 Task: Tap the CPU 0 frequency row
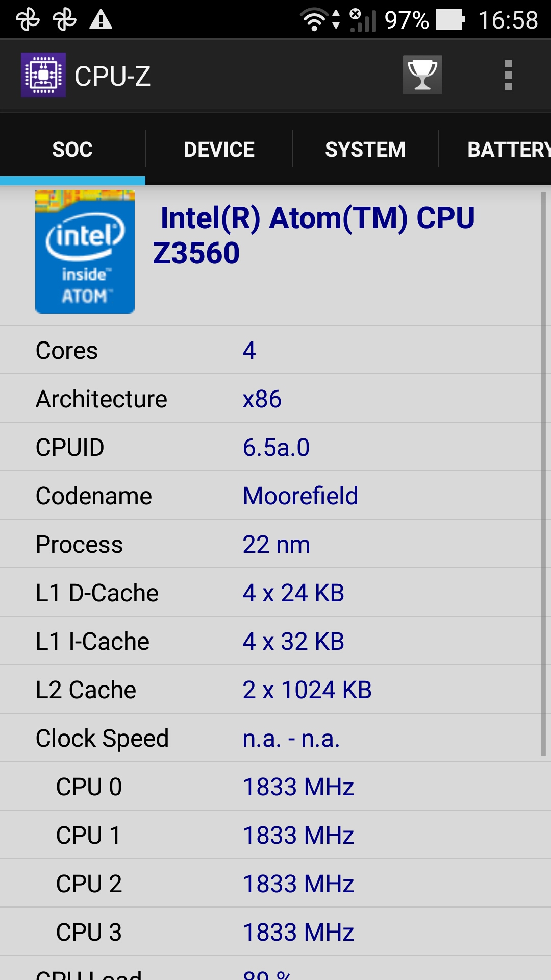click(275, 787)
